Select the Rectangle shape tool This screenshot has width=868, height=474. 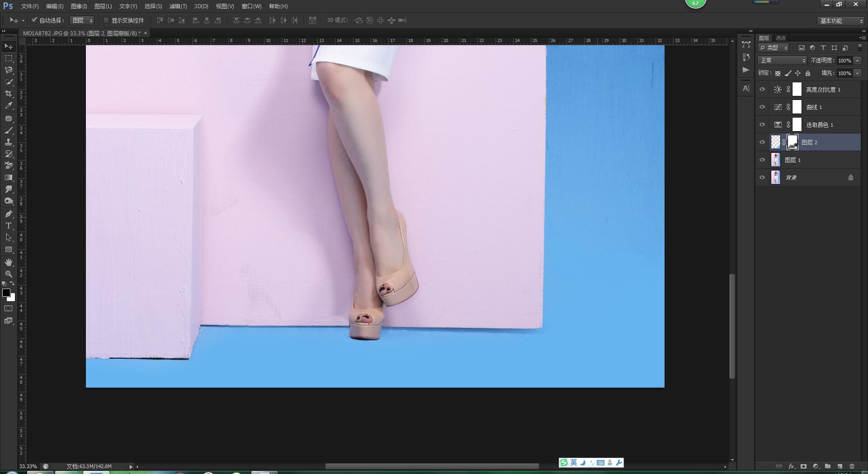pos(9,249)
